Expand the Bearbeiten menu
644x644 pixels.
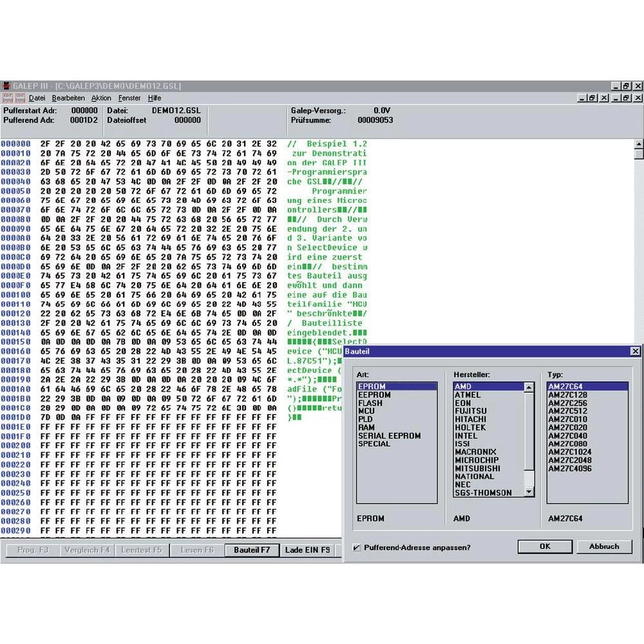click(x=68, y=99)
